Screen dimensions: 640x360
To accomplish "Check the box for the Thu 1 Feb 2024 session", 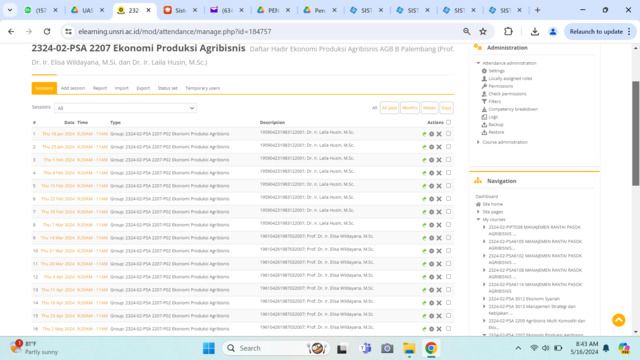I will [x=449, y=160].
